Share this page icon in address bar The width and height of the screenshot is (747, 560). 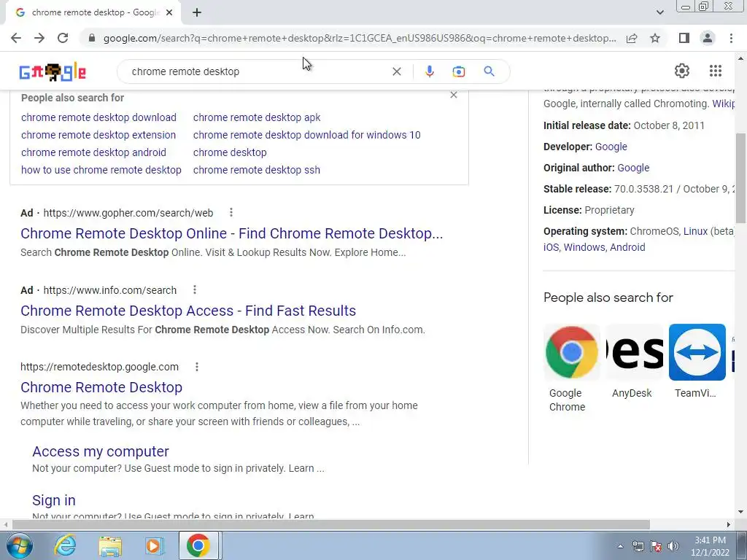coord(632,38)
